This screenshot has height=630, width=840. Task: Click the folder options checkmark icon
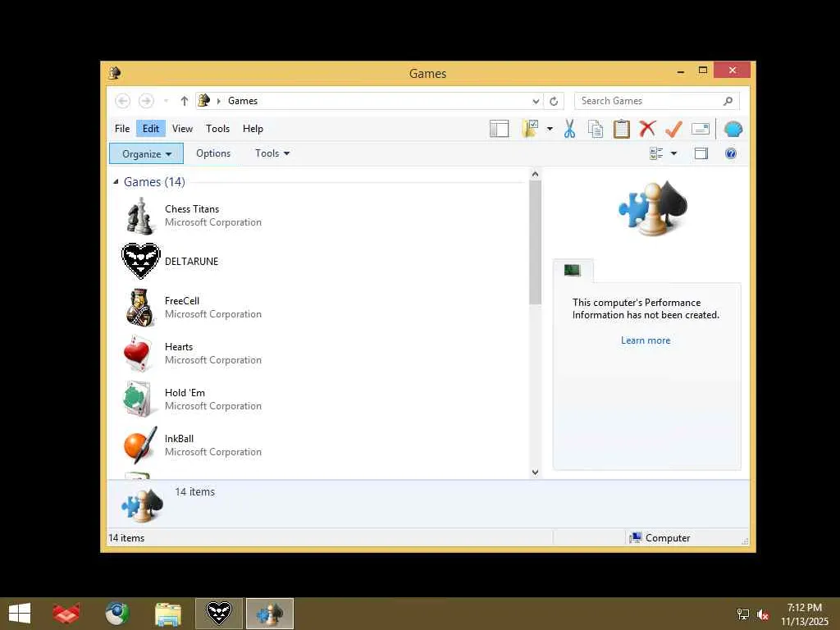click(530, 129)
